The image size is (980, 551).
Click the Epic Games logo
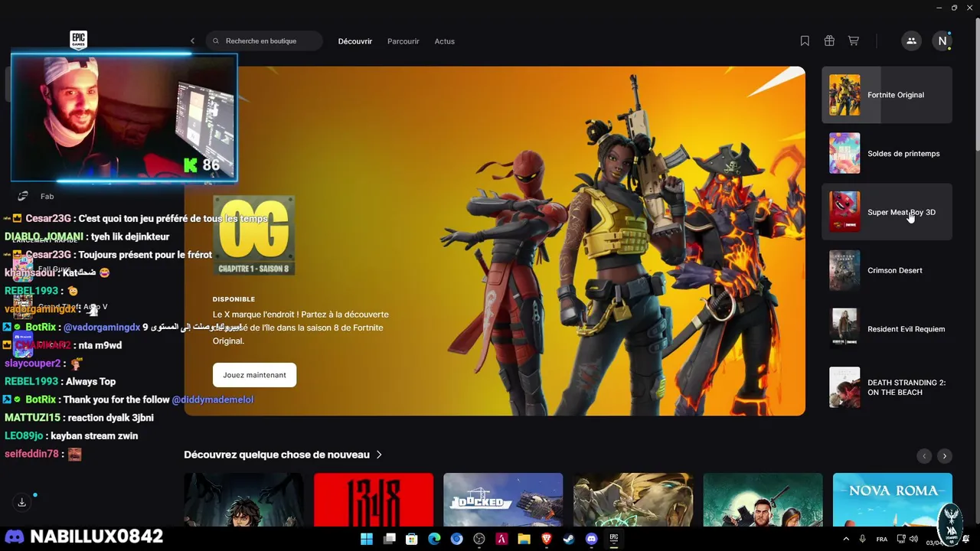click(78, 40)
